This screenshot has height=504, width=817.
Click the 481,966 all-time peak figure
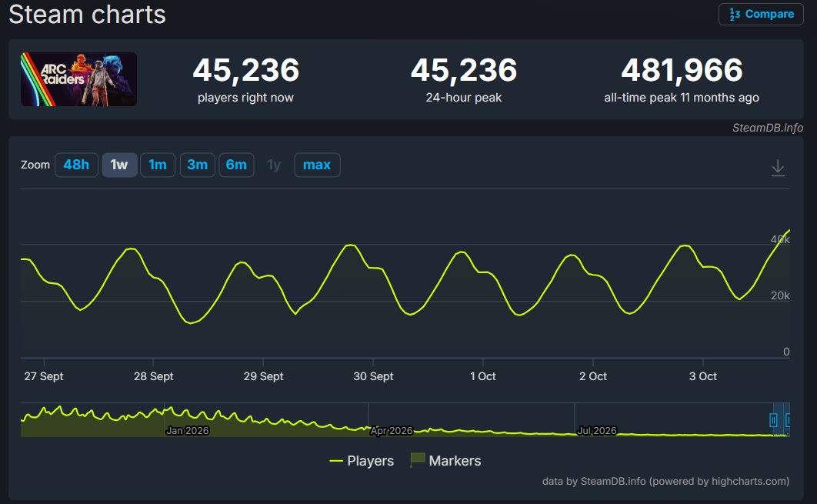pos(682,70)
